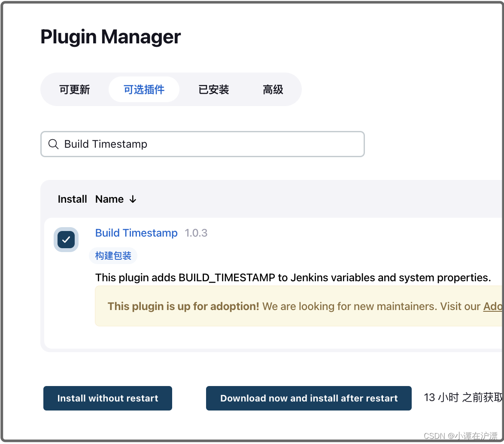Click Download now and install after restart
The height and width of the screenshot is (444, 504).
309,398
